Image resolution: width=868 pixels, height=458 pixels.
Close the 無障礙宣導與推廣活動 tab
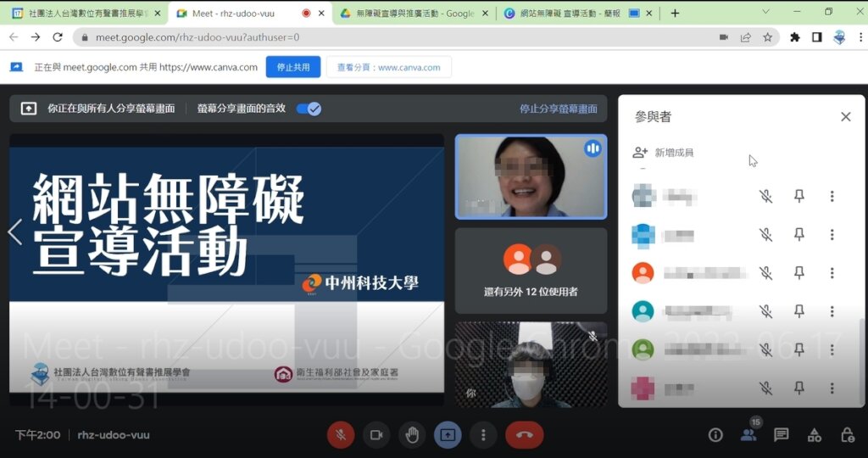[486, 14]
